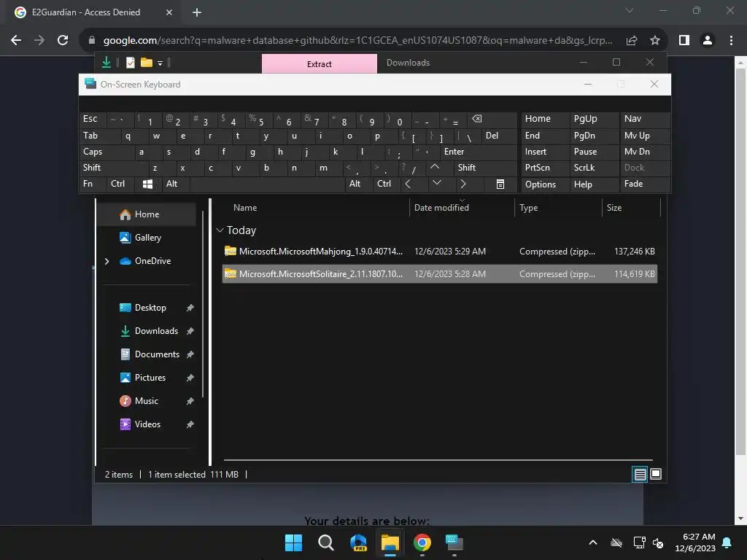747x560 pixels.
Task: Toggle the ScrLk key on keyboard
Action: tap(594, 168)
